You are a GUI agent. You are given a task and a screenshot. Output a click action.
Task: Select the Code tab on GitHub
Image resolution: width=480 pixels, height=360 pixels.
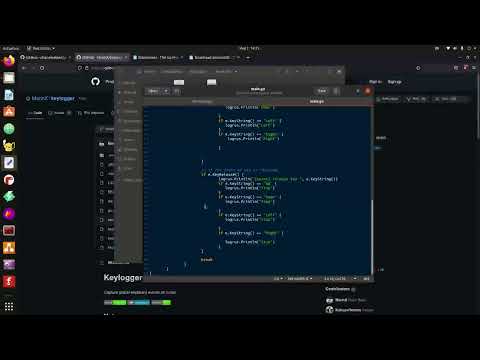(x=35, y=113)
